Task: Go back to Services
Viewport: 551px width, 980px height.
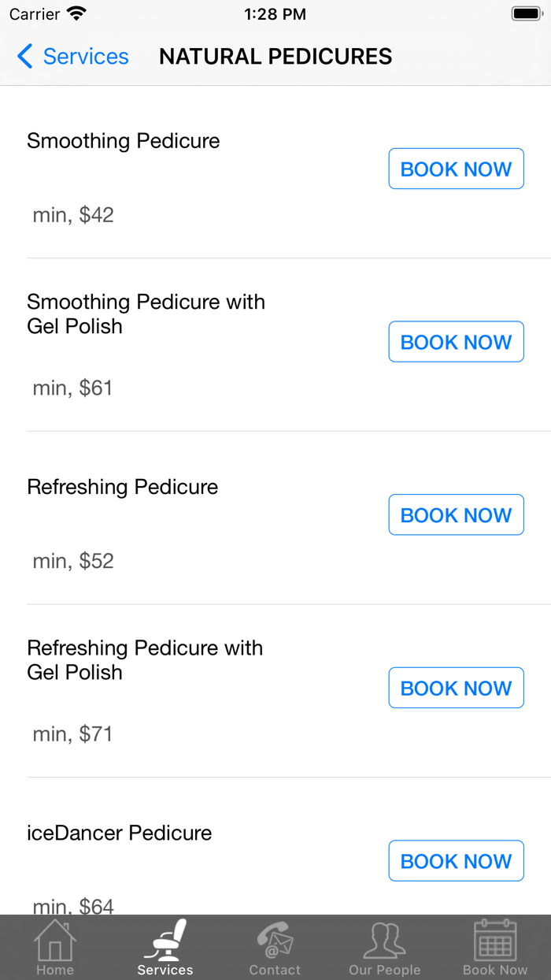Action: tap(85, 57)
